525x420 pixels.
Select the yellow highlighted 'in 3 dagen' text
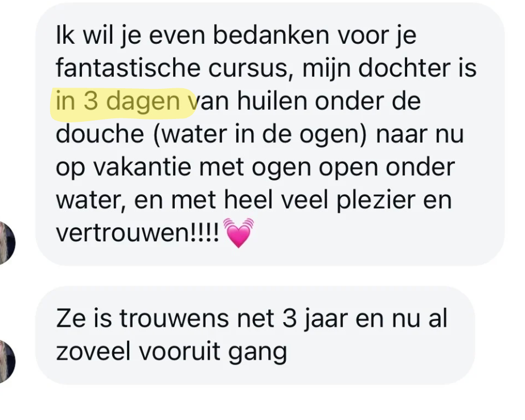(x=118, y=101)
